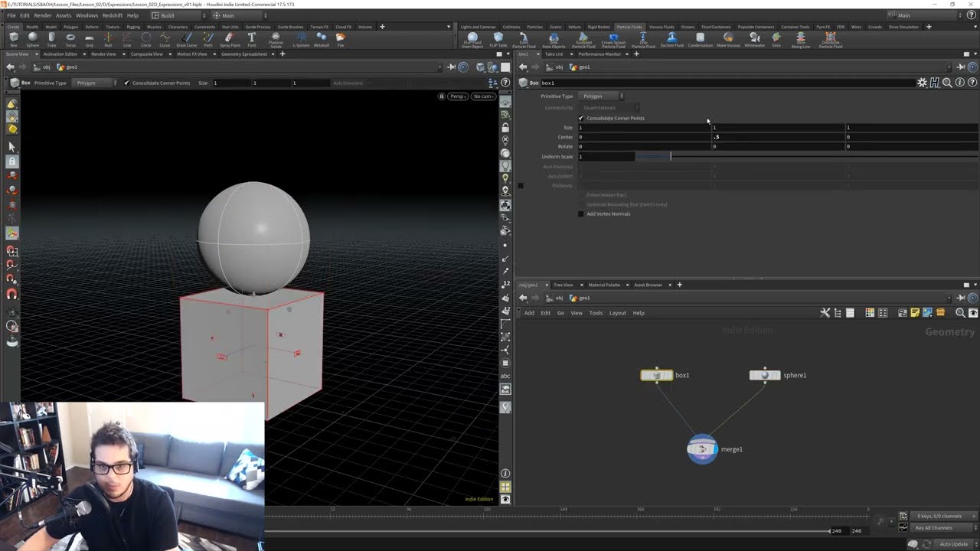Select the Torus shelf tool
The image size is (980, 551).
pyautogui.click(x=70, y=39)
